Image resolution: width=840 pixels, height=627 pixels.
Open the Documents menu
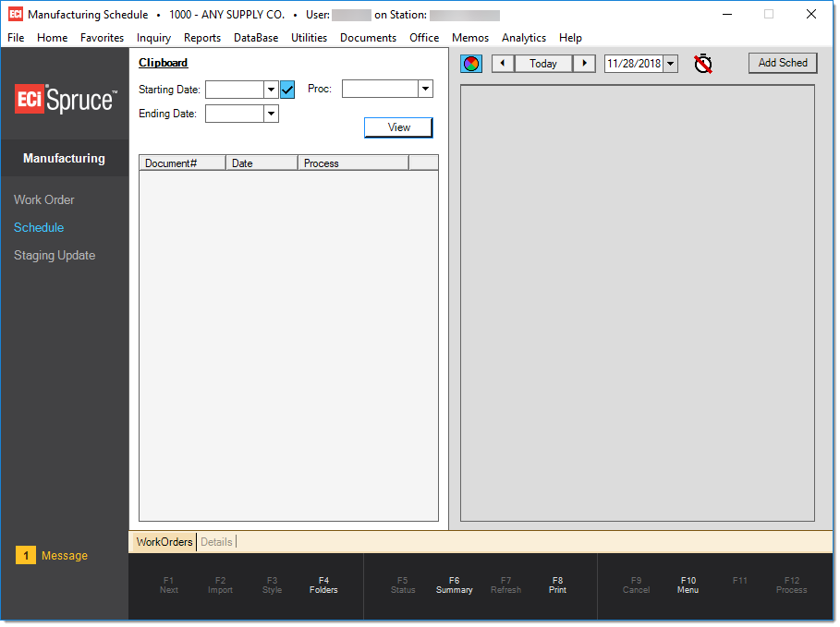click(368, 38)
